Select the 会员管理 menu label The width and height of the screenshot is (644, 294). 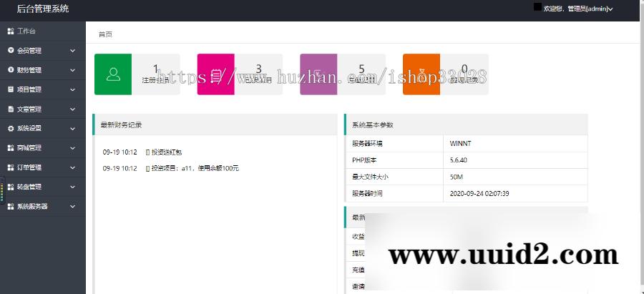29,51
